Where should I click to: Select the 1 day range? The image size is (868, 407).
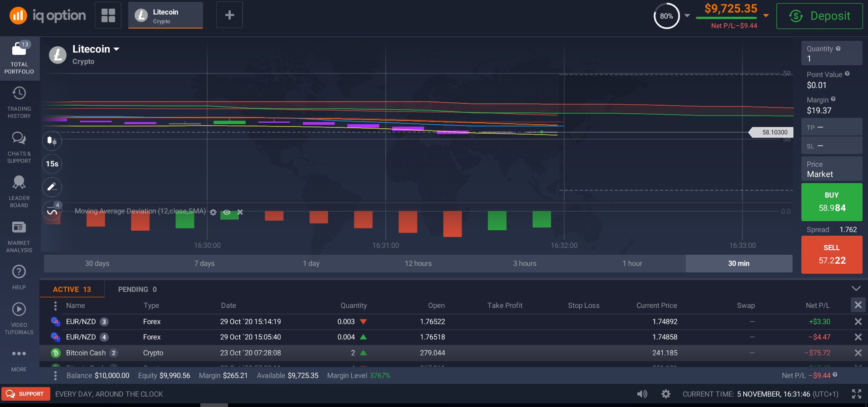(x=311, y=263)
